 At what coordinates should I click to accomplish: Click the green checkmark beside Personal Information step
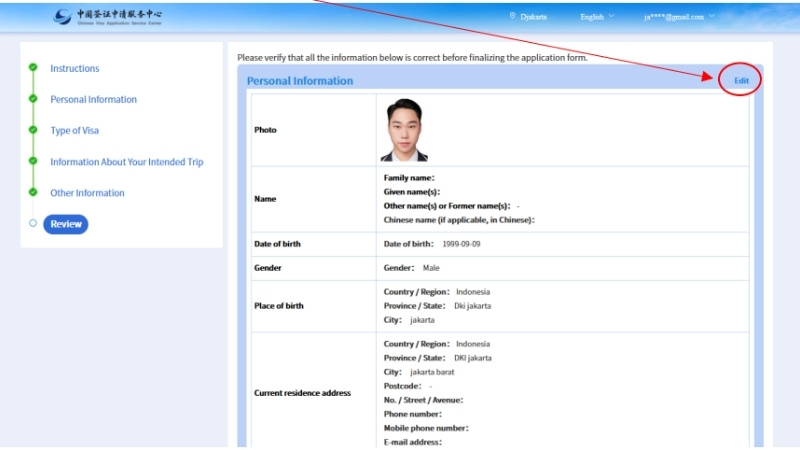pos(33,99)
